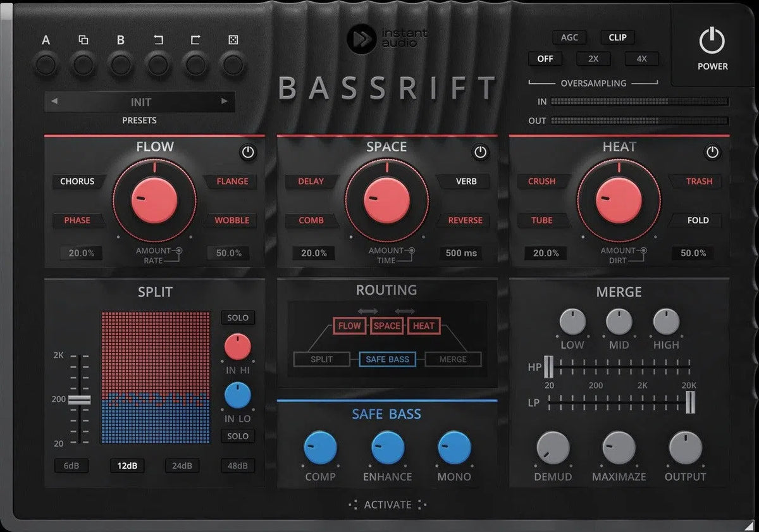Click ACTIVATE at the bottom
The height and width of the screenshot is (532, 759).
[x=387, y=505]
